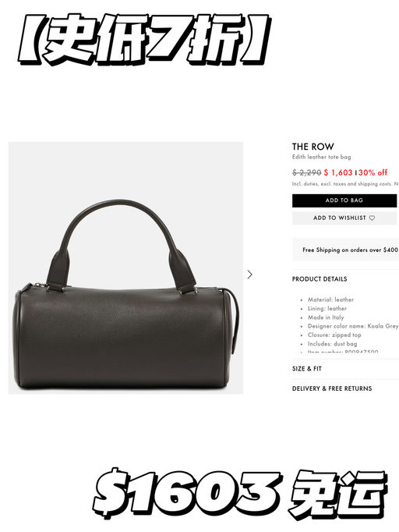Click the ADD TO WISHLIST button
Screen dimensions: 399x532
coord(344,218)
